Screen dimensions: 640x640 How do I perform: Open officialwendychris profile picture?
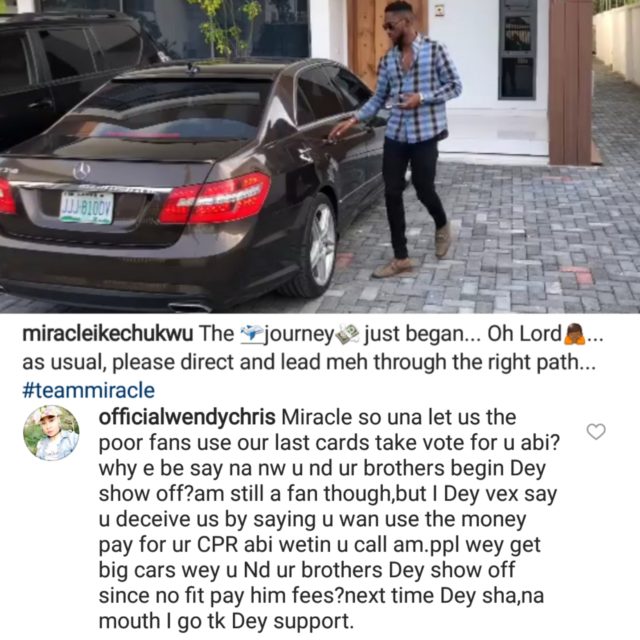coord(51,433)
